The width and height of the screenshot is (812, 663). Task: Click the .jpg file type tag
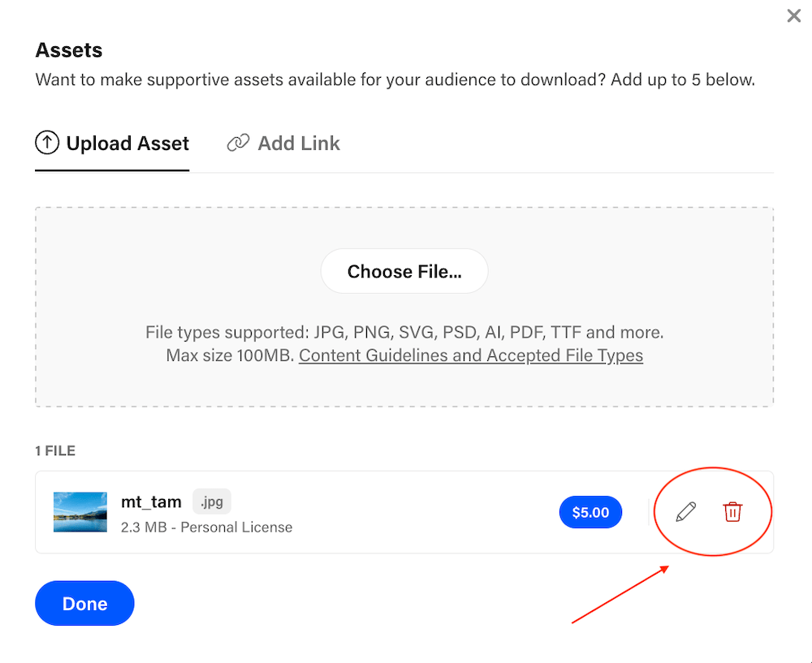(211, 502)
